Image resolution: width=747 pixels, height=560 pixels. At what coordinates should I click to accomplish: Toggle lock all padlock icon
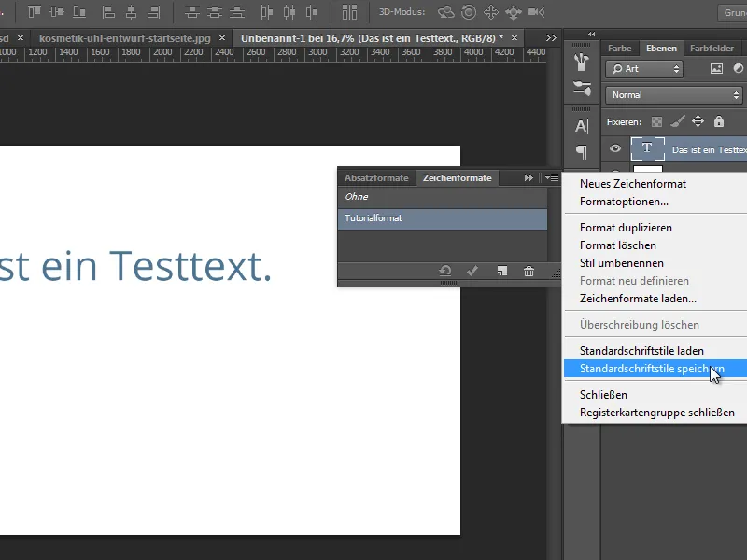pyautogui.click(x=719, y=121)
